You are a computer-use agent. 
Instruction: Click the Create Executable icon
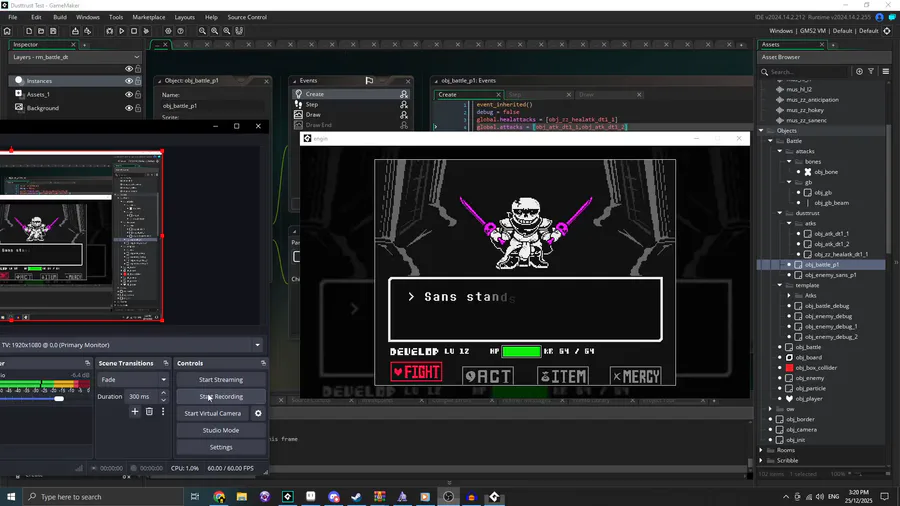pos(75,31)
